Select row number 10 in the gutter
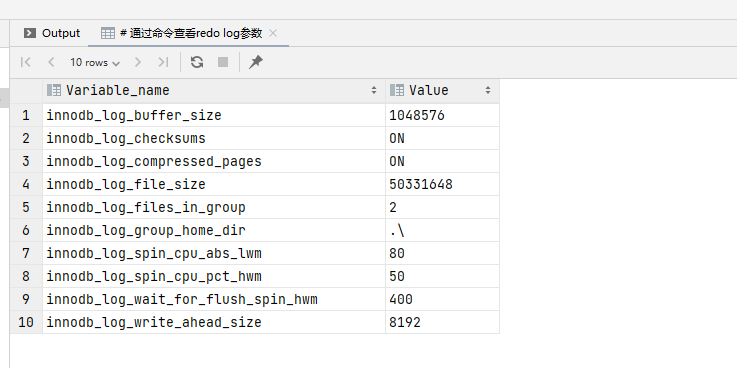 [x=26, y=322]
